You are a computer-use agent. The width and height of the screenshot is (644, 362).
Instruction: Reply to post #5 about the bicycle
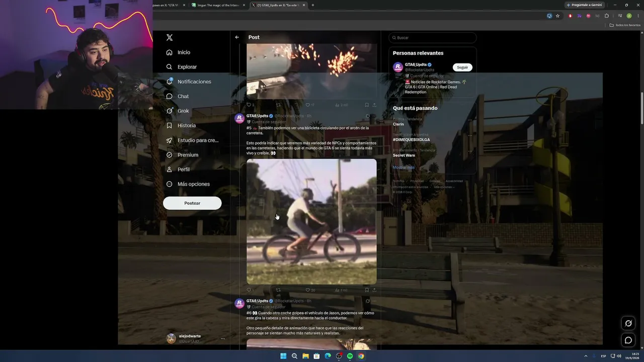[249, 290]
